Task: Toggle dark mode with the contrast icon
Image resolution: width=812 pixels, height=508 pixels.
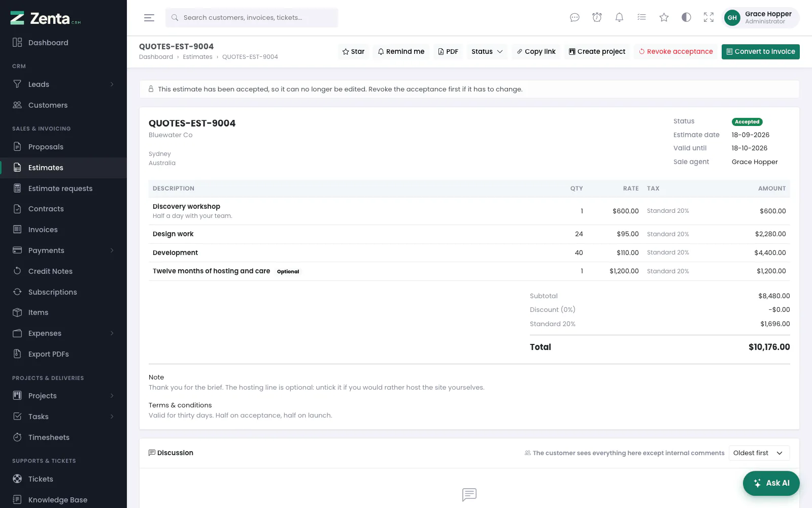Action: point(686,17)
